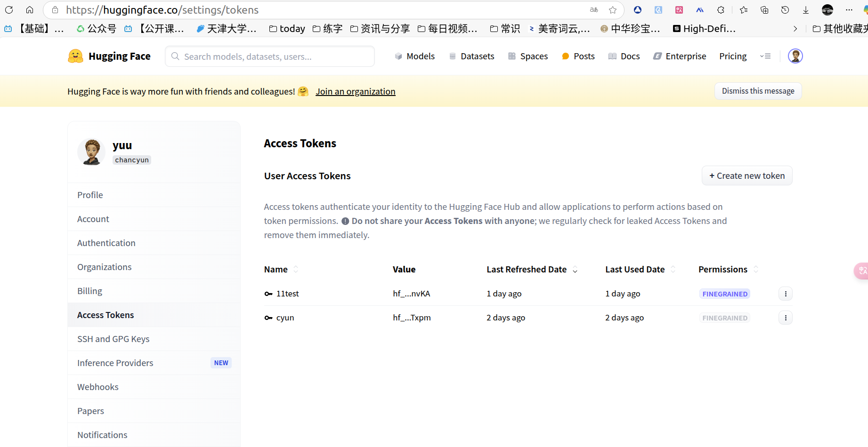Click FINEGRAINED badge for 11test
868x447 pixels.
[725, 294]
